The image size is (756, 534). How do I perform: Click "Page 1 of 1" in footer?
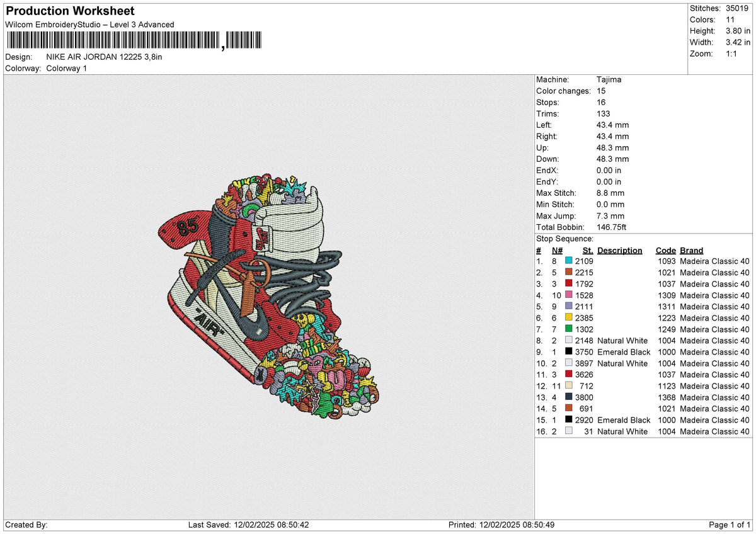[x=730, y=525]
